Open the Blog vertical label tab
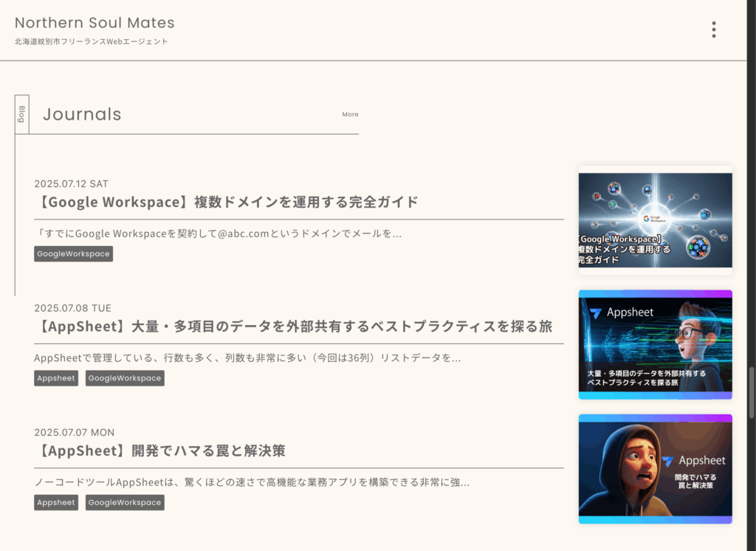Image resolution: width=756 pixels, height=551 pixels. [x=21, y=114]
